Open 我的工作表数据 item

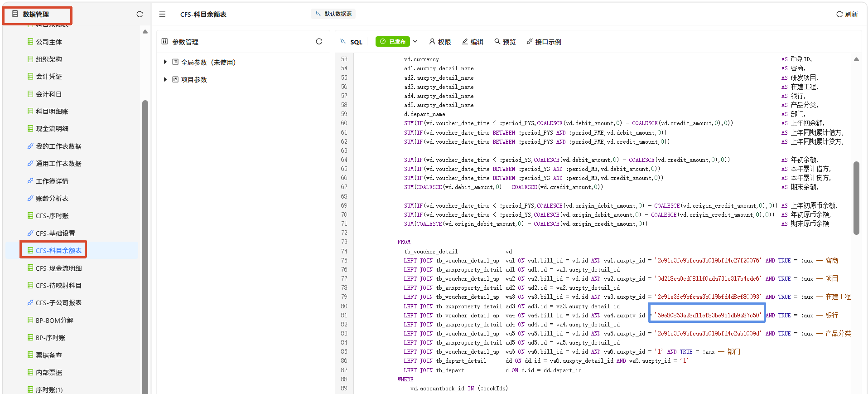tap(58, 146)
